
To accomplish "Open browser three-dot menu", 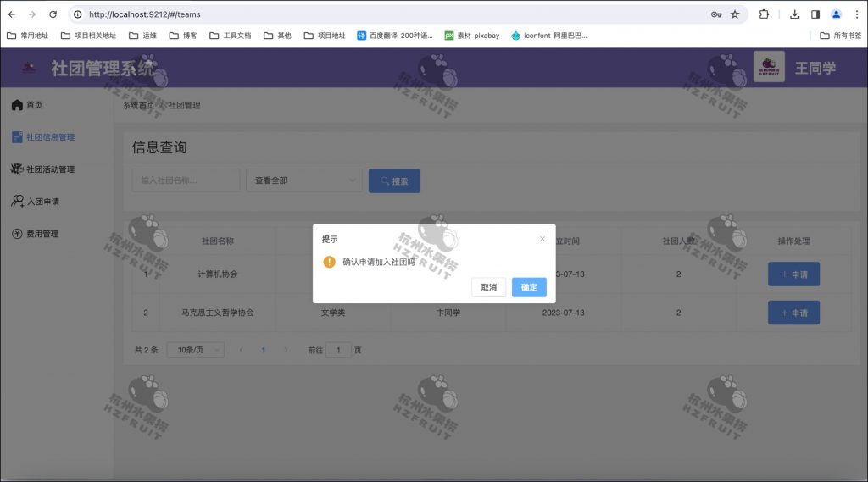I will tap(856, 14).
